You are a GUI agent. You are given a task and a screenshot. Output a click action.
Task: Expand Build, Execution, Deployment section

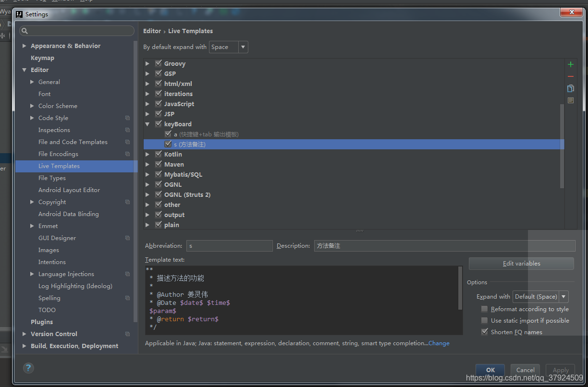point(24,346)
